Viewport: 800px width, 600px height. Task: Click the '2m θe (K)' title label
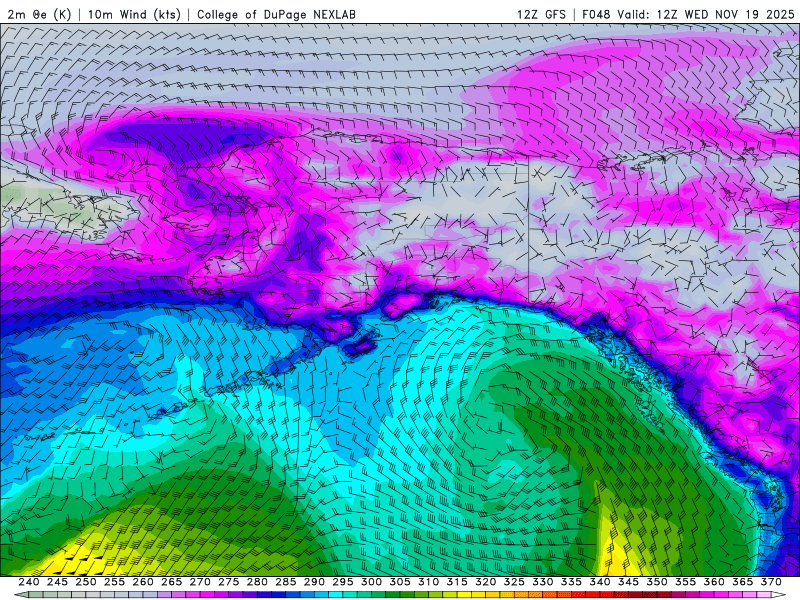pyautogui.click(x=39, y=14)
